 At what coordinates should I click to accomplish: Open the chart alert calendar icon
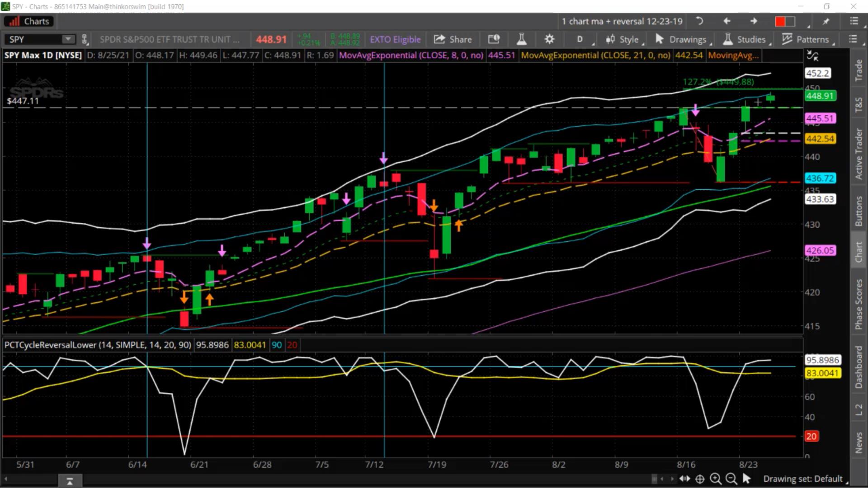494,39
